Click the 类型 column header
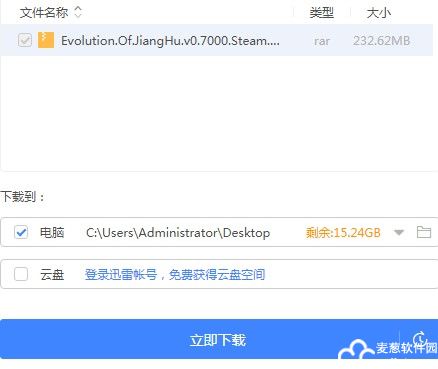 321,13
